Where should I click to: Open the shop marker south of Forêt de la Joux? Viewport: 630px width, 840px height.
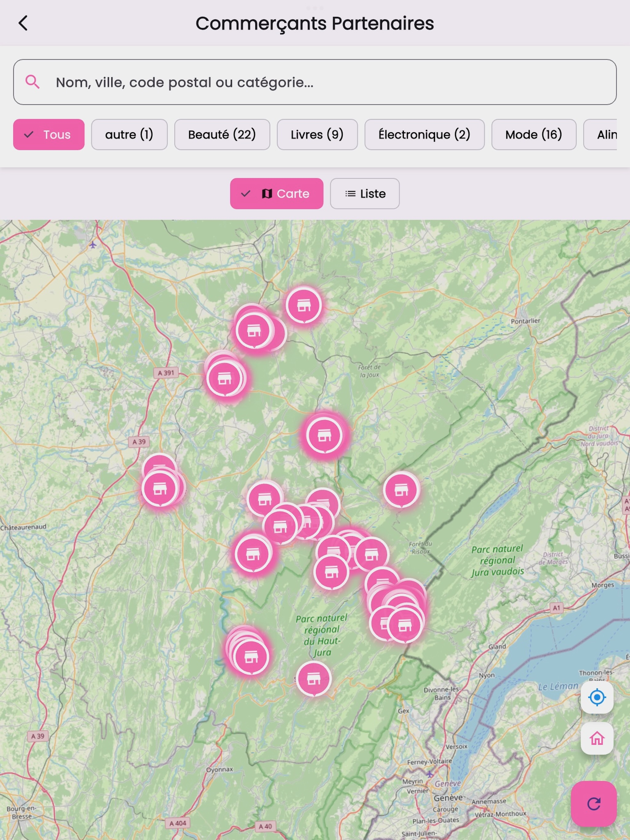pyautogui.click(x=324, y=435)
